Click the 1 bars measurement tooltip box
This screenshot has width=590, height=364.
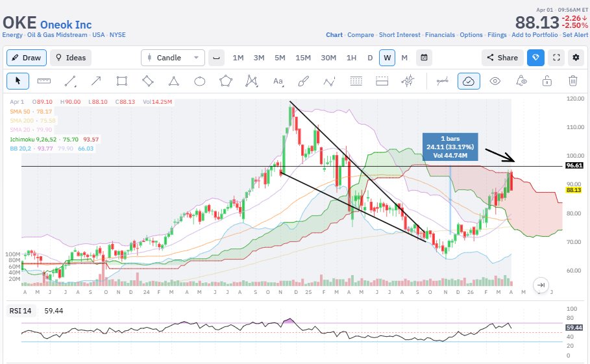[450, 147]
